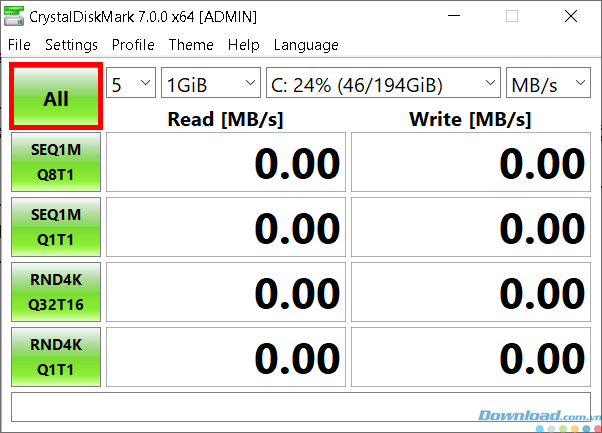Viewport: 602px width, 433px height.
Task: Click the SEQ1M Q8T1 read result value
Action: pos(226,162)
